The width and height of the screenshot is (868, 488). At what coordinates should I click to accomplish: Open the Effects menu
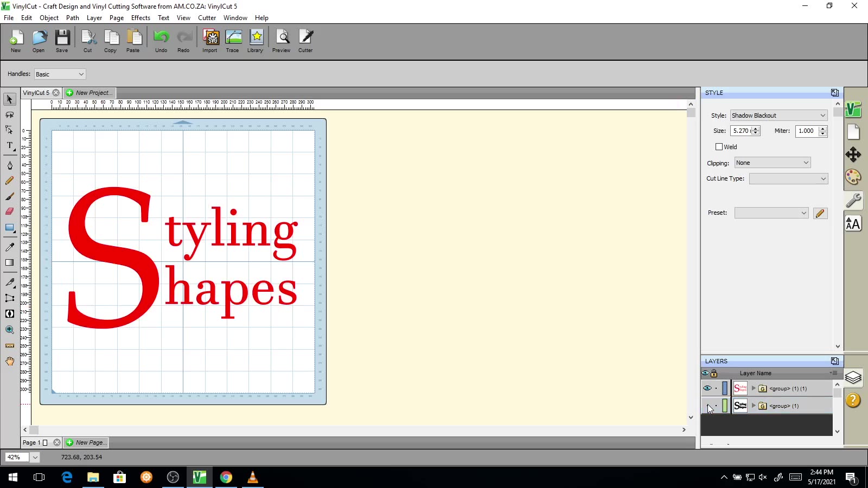tap(141, 18)
